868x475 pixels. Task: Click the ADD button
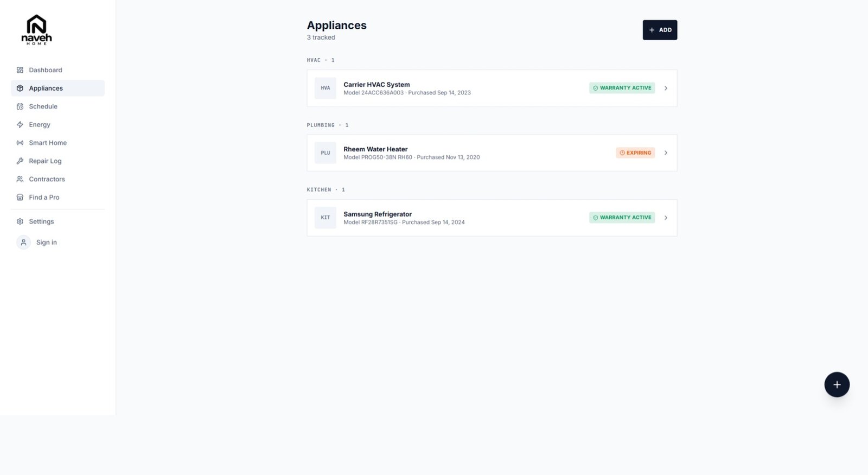[660, 30]
